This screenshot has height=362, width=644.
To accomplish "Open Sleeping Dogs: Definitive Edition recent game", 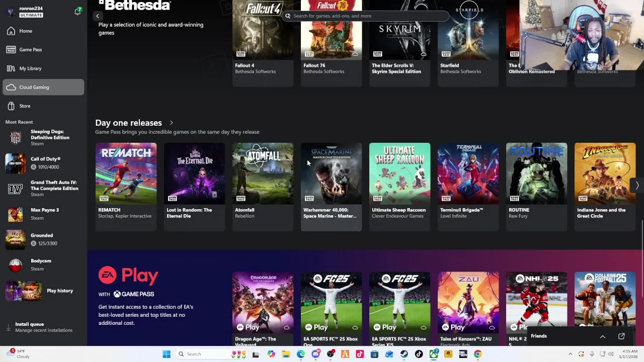I will pos(43,138).
